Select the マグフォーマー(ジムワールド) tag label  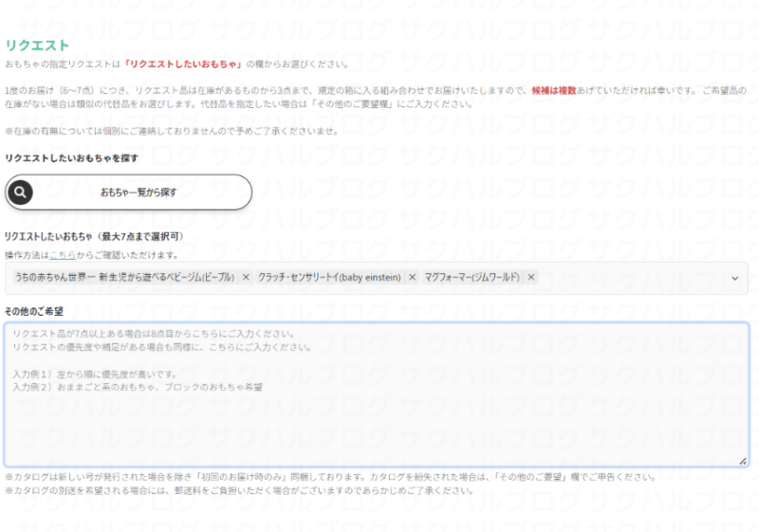click(471, 278)
